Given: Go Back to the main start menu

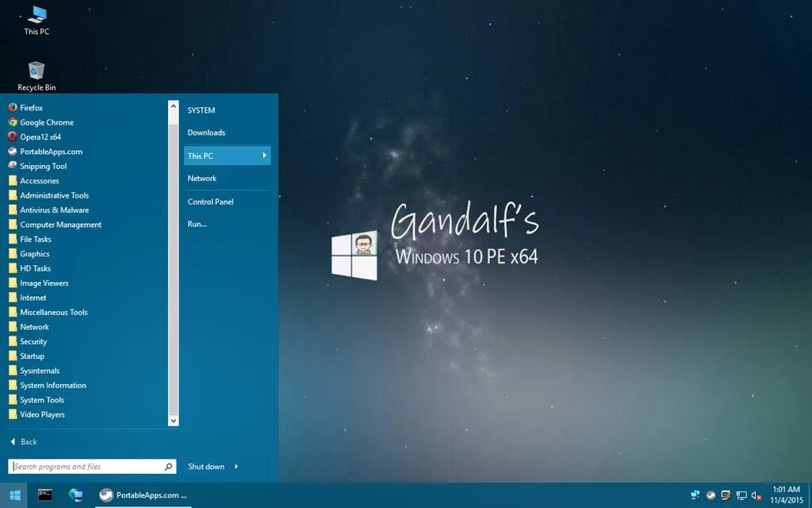Looking at the screenshot, I should pos(23,441).
